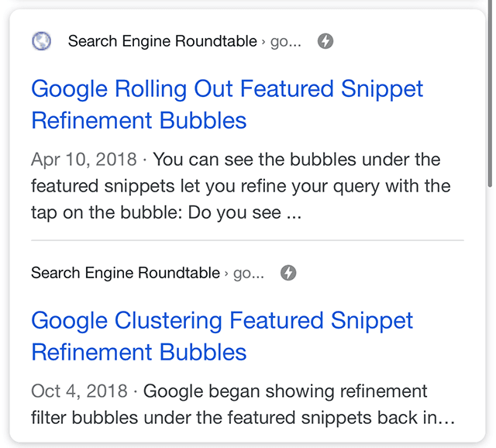Tap the AMP lightning icon on first result
Viewport: 496px width, 448px height.
[x=325, y=41]
